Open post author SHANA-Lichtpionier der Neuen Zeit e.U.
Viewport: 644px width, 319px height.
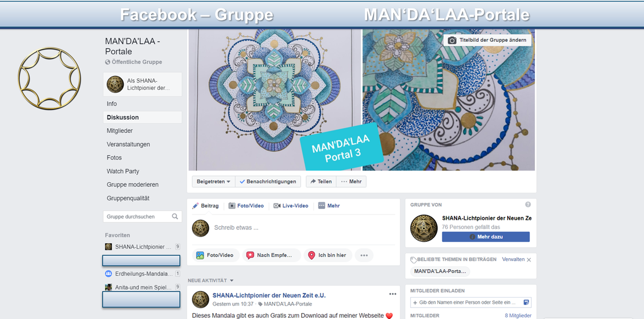pyautogui.click(x=269, y=296)
